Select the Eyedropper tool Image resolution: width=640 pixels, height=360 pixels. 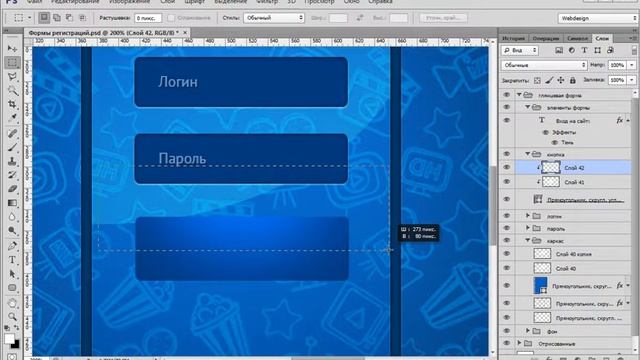pyautogui.click(x=12, y=118)
